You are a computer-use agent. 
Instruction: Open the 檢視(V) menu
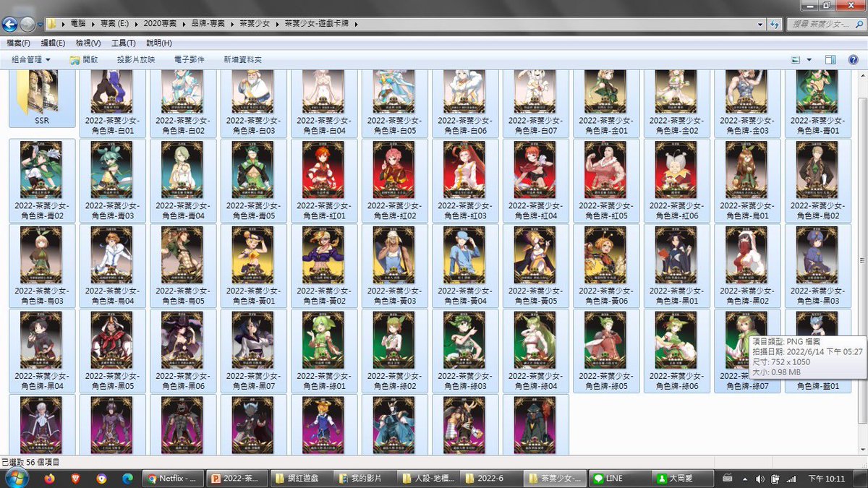tap(88, 43)
